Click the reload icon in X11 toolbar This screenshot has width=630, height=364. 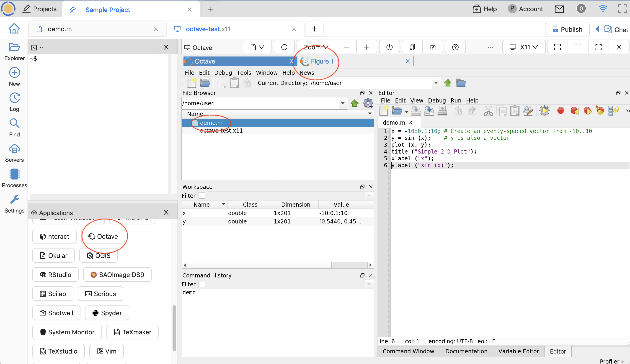[284, 47]
